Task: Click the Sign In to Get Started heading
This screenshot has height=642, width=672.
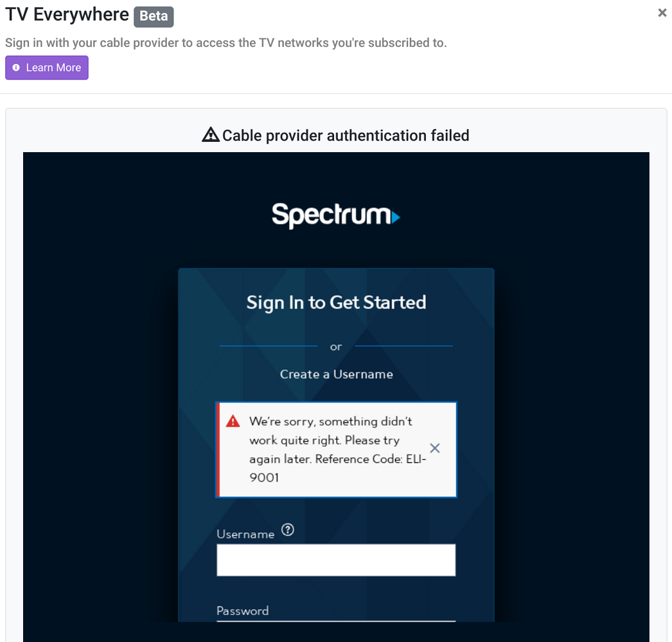Action: coord(335,302)
